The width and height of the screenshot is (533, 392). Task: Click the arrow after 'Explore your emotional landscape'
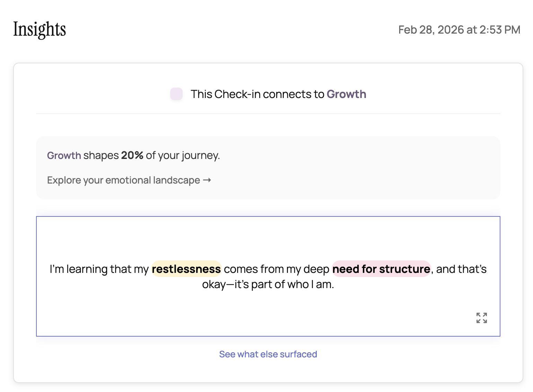(207, 180)
